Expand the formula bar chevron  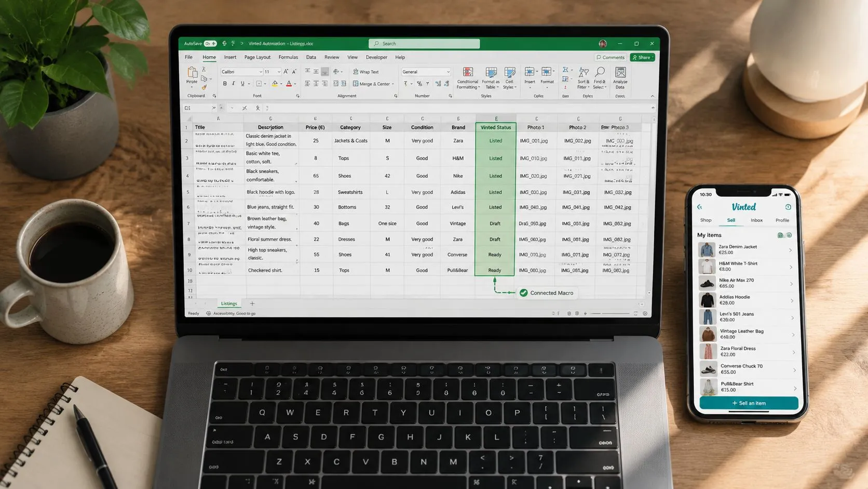pos(653,108)
